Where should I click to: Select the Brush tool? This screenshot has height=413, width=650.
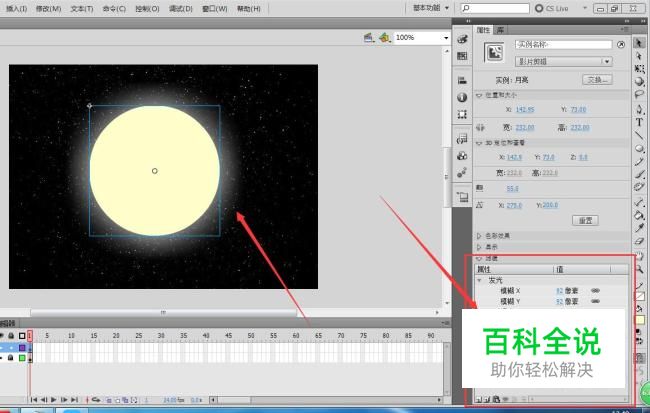click(639, 174)
